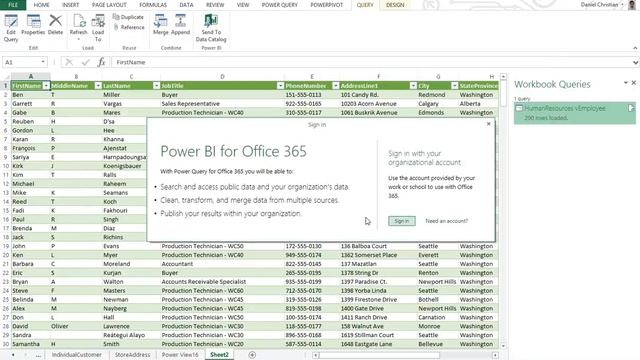Open the Merge queries tool
Viewport: 640px width, 360px height.
click(x=160, y=25)
